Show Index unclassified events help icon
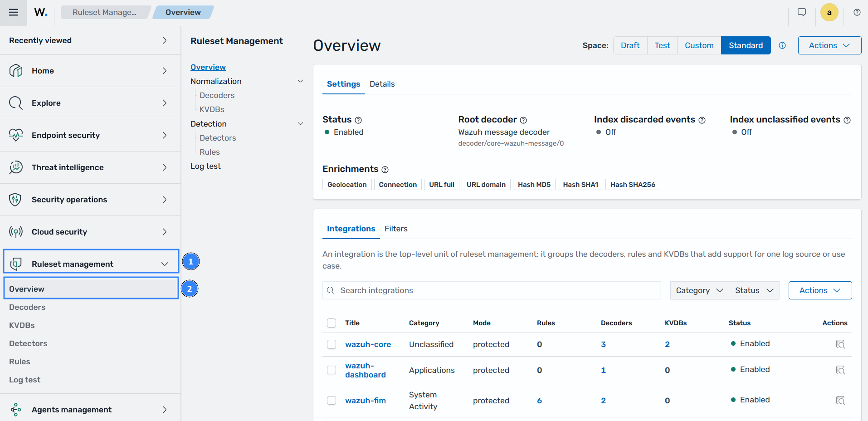 pos(847,120)
